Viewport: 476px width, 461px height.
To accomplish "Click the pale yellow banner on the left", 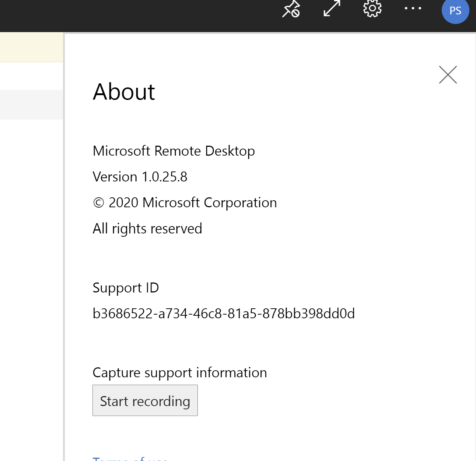I will 31,47.
